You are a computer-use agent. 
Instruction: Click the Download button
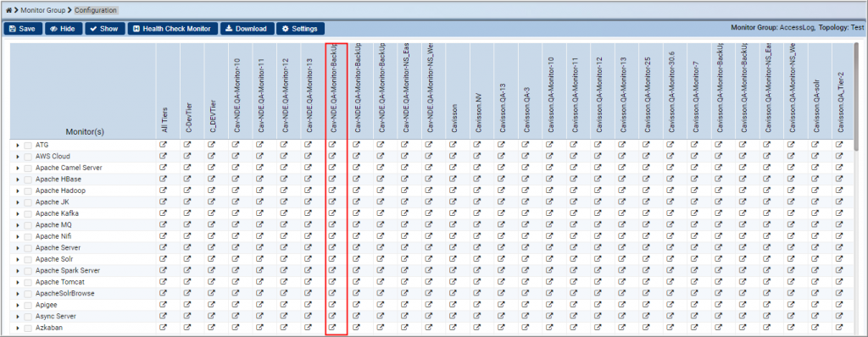pyautogui.click(x=247, y=29)
